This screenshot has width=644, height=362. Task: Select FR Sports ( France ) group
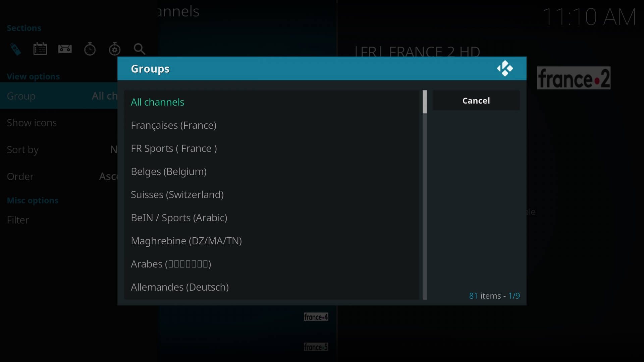174,148
